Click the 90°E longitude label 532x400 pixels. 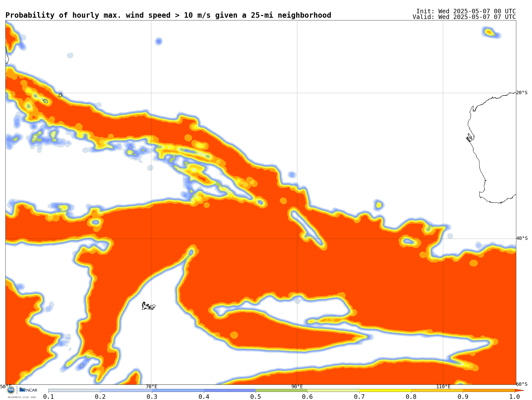tap(297, 386)
